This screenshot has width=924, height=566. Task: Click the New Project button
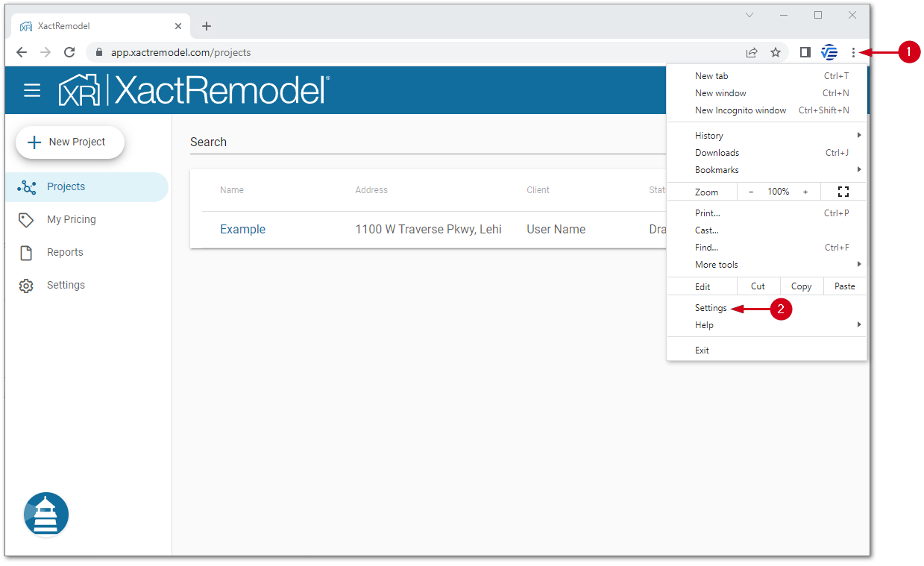[x=69, y=142]
